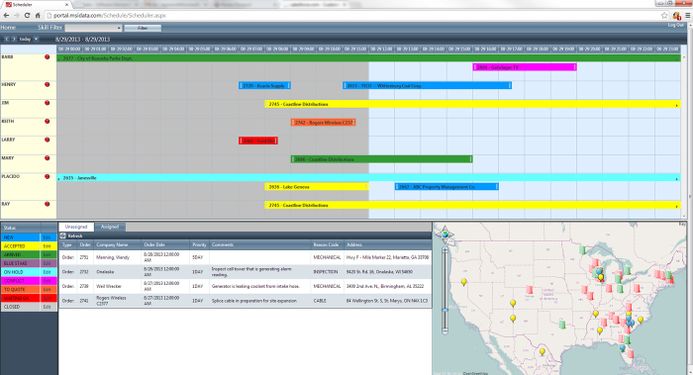Image resolution: width=693 pixels, height=375 pixels.
Task: Click the BARB technician name
Action: click(8, 57)
